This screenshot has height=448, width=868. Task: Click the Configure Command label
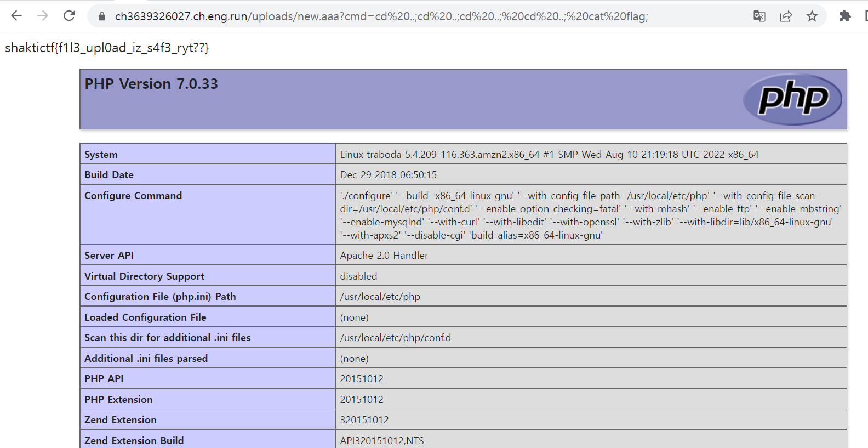click(133, 196)
